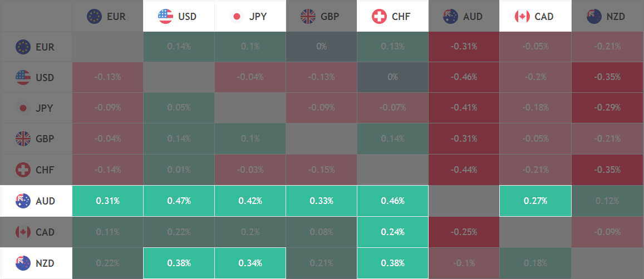The width and height of the screenshot is (644, 279).
Task: Click the JPY flag icon in column header
Action: point(237,17)
